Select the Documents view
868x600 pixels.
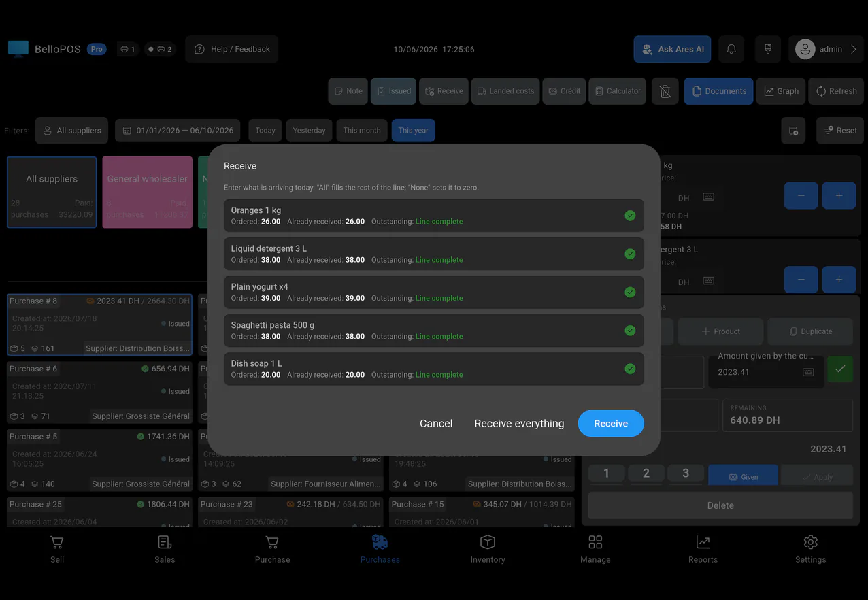[x=719, y=91]
